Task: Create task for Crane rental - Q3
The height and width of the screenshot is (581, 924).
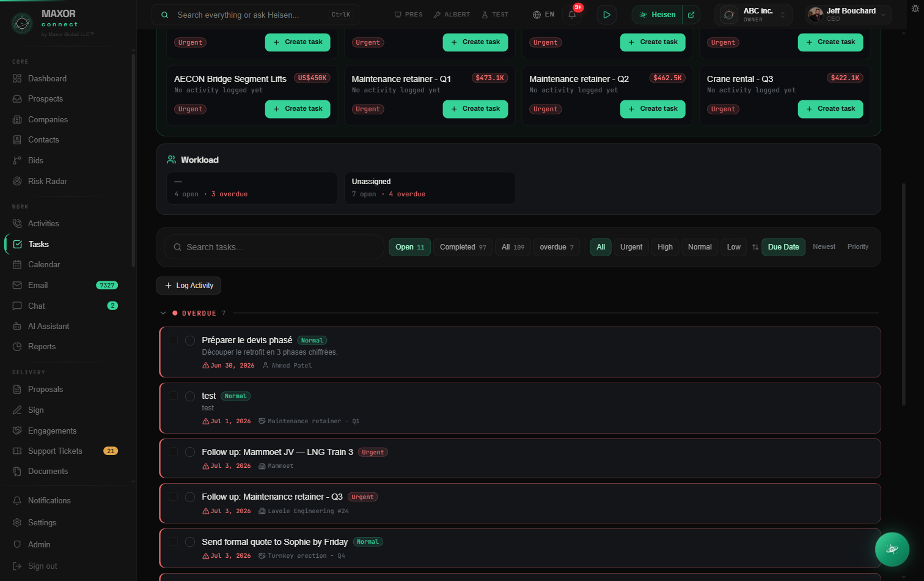Action: [831, 109]
